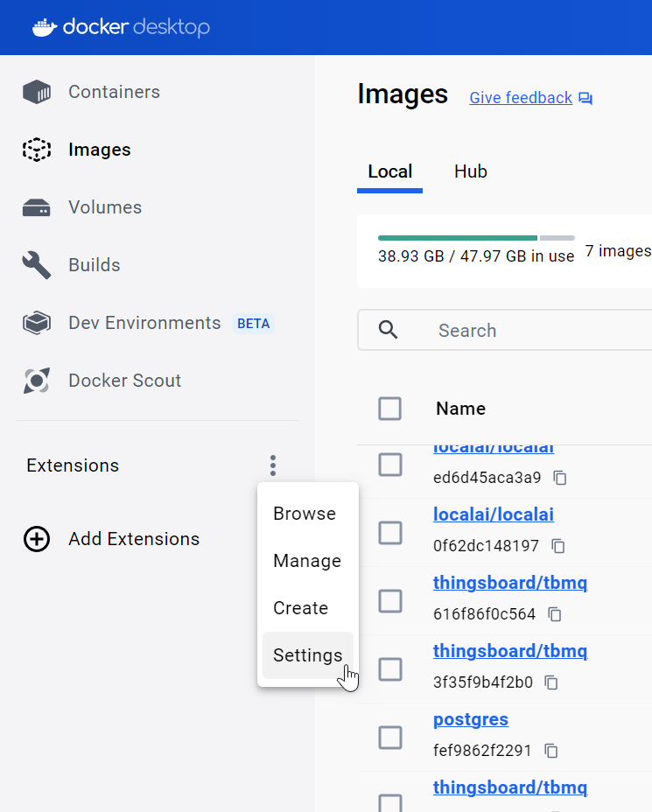The width and height of the screenshot is (652, 812).
Task: Click the Extensions three-dot menu
Action: coord(273,465)
